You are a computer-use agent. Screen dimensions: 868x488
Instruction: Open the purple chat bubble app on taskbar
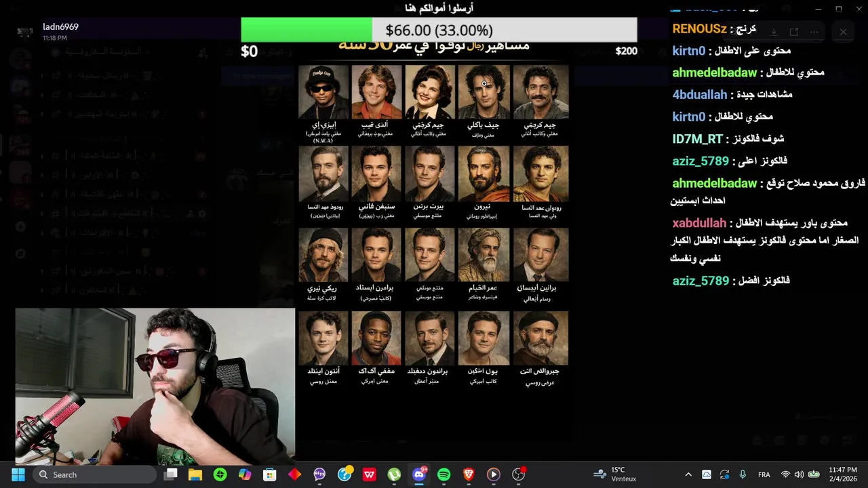319,474
